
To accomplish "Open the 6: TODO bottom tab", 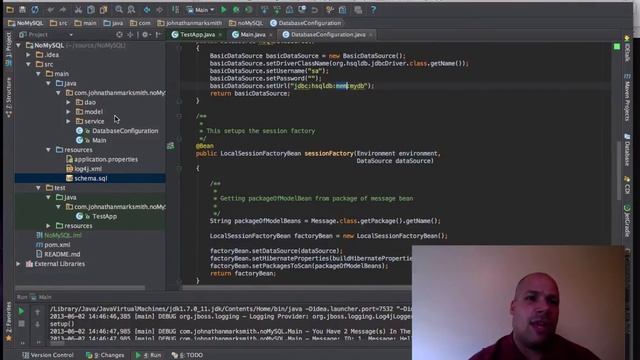I will click(187, 355).
